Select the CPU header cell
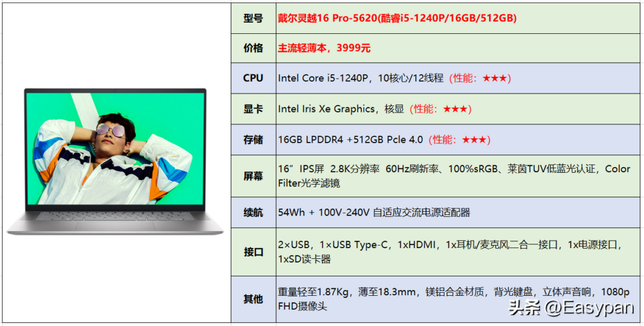Image resolution: width=644 pixels, height=326 pixels. click(x=253, y=79)
